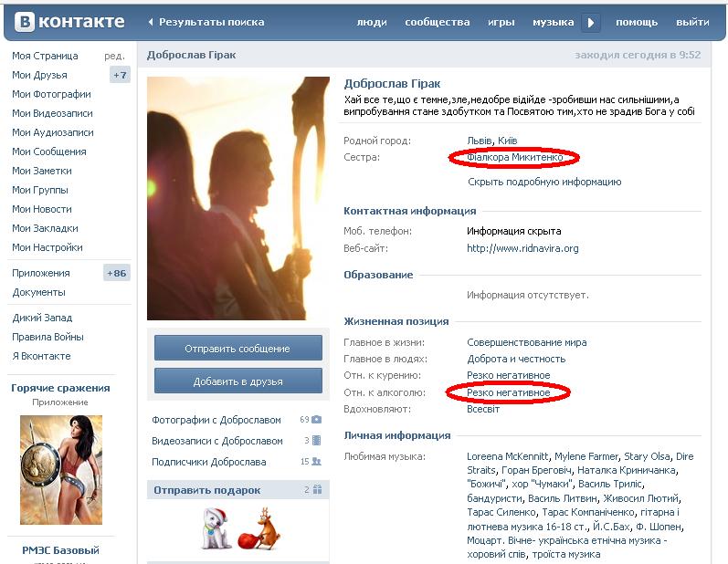Open the помощь menu item
The image size is (728, 564).
click(x=637, y=22)
